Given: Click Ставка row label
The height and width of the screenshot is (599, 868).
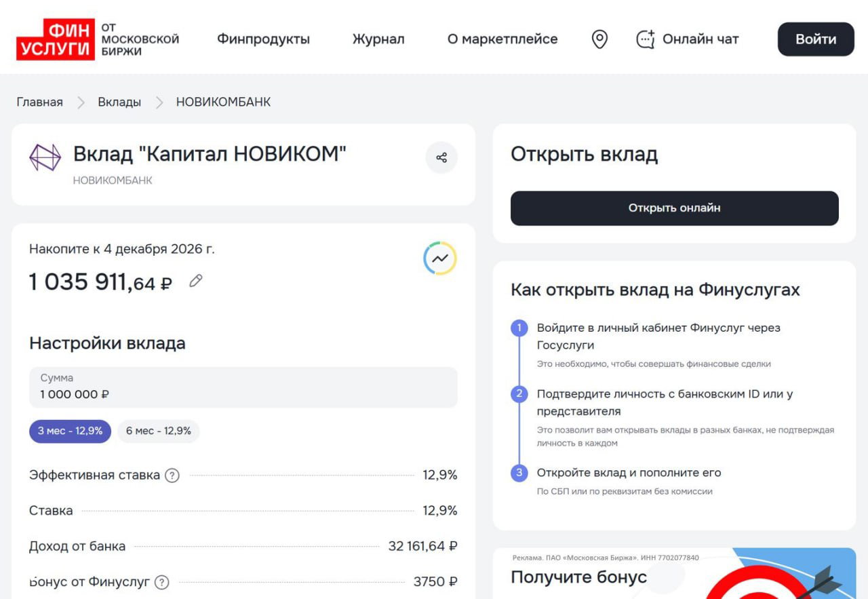Looking at the screenshot, I should pos(51,511).
